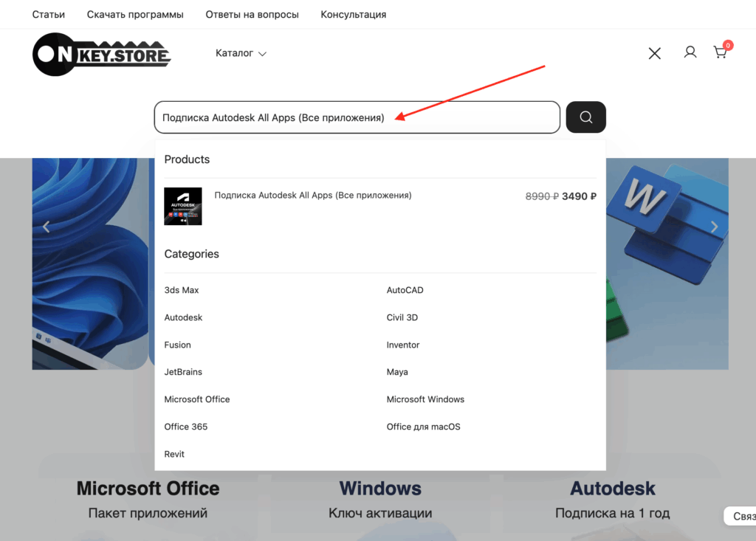Click the OnKey.Store logo

coord(102,54)
